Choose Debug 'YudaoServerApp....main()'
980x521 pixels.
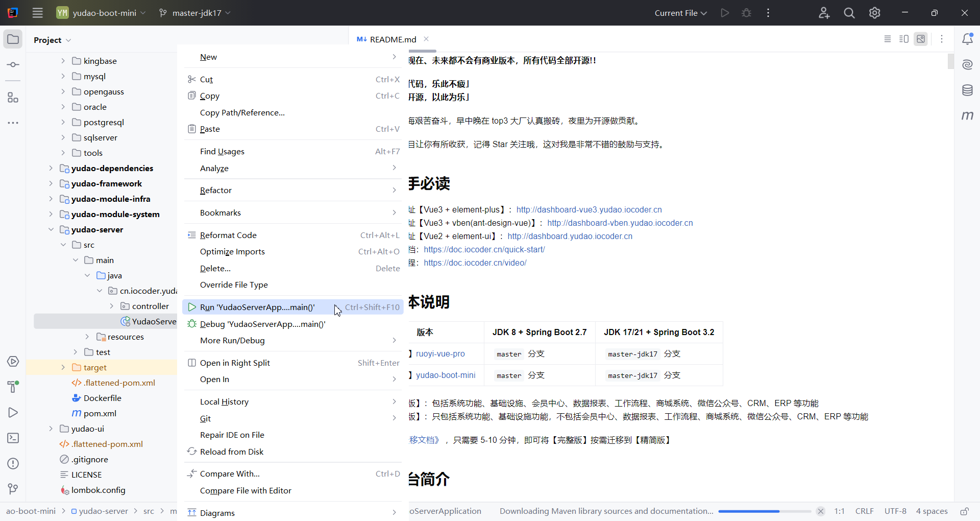tap(293, 324)
